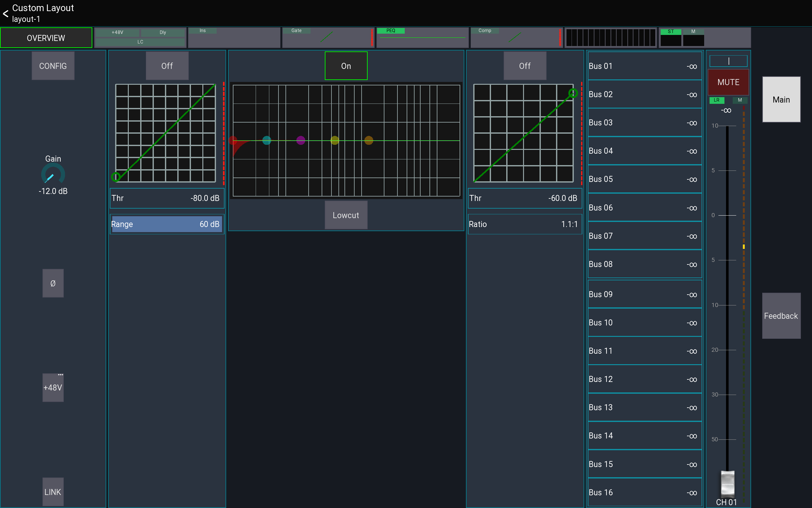Select the purple EQ band handle

(301, 140)
